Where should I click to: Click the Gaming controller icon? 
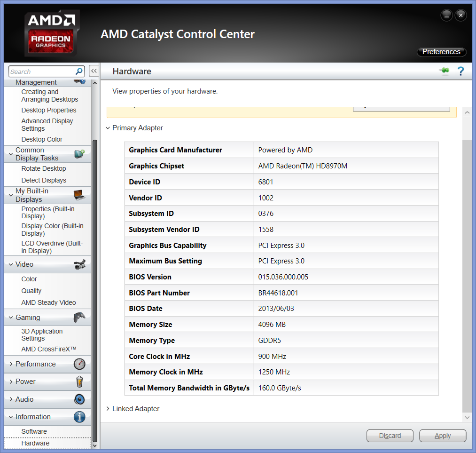pos(79,317)
